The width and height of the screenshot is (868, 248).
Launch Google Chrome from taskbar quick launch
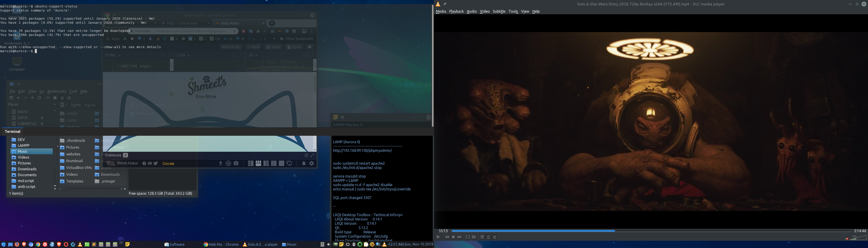[x=38, y=244]
